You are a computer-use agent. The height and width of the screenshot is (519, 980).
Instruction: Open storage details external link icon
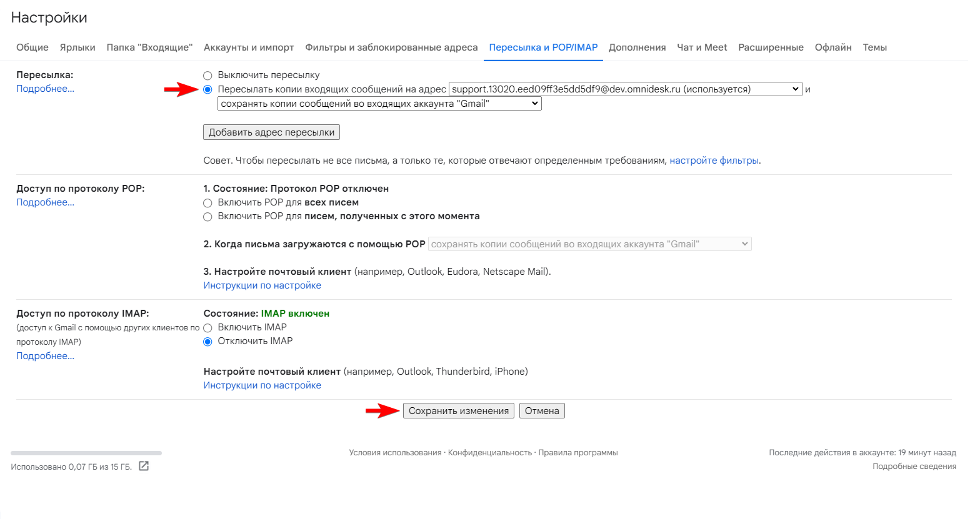click(x=144, y=466)
